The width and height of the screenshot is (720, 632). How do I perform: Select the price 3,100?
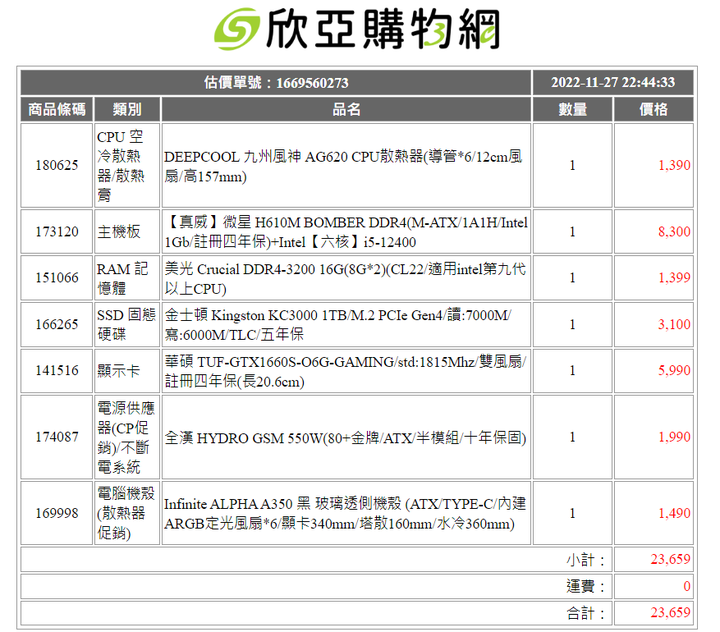(x=674, y=324)
